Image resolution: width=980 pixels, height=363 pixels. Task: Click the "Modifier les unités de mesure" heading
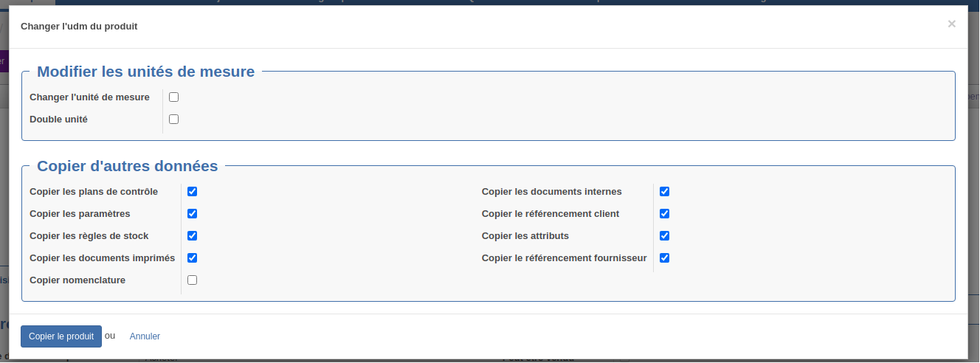point(146,72)
